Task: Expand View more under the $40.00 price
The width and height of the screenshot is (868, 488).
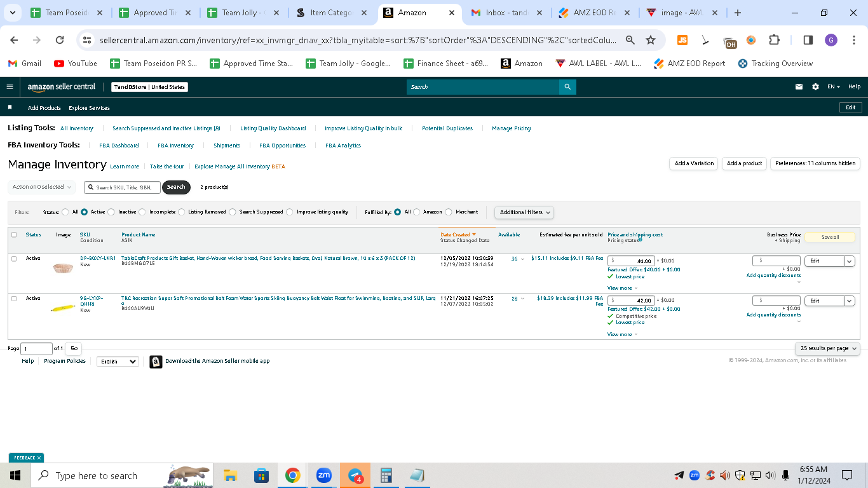Action: point(623,288)
